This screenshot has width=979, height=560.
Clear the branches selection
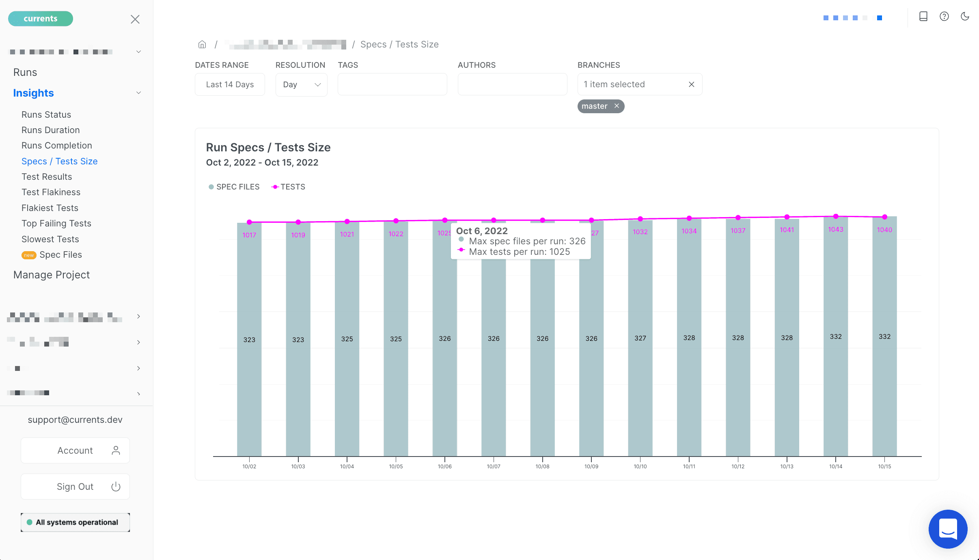point(691,84)
